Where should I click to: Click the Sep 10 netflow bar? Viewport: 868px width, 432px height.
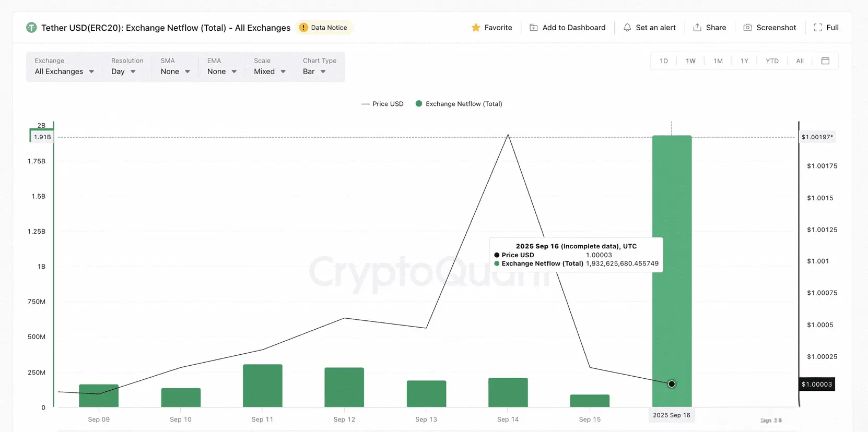181,398
